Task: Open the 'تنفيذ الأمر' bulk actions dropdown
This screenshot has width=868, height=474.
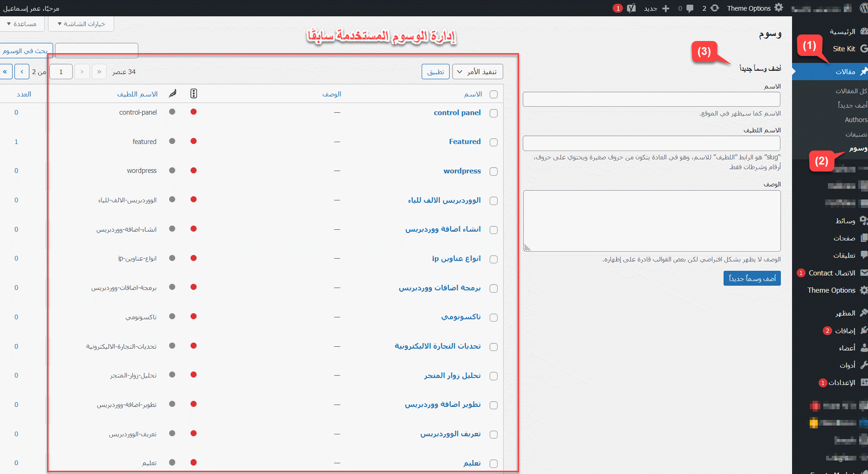Action: click(478, 72)
